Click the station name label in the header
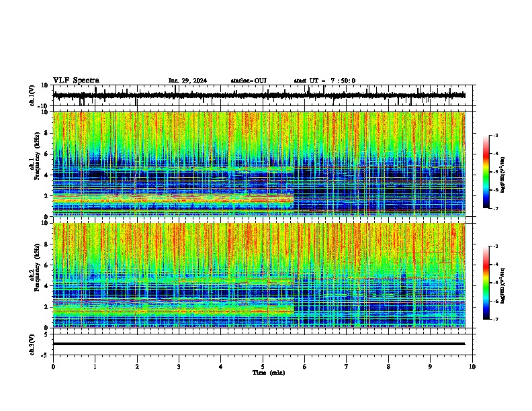This screenshot has height=411, width=532. tap(249, 81)
